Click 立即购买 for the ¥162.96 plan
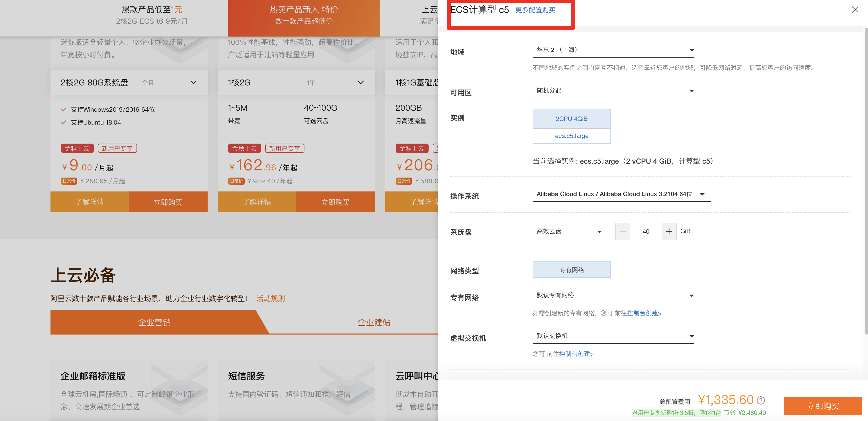Viewport: 868px width, 421px height. tap(335, 202)
